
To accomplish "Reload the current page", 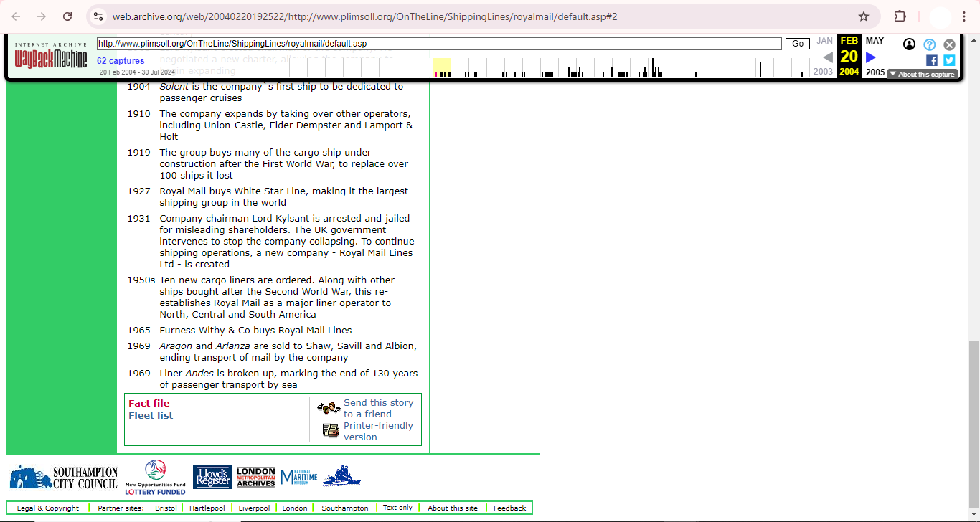I will coord(67,16).
